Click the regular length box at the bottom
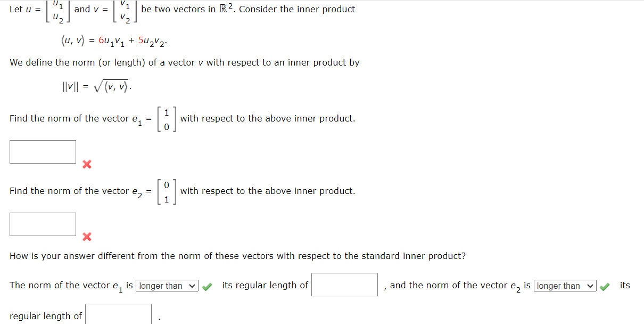This screenshot has width=644, height=324. point(118,314)
